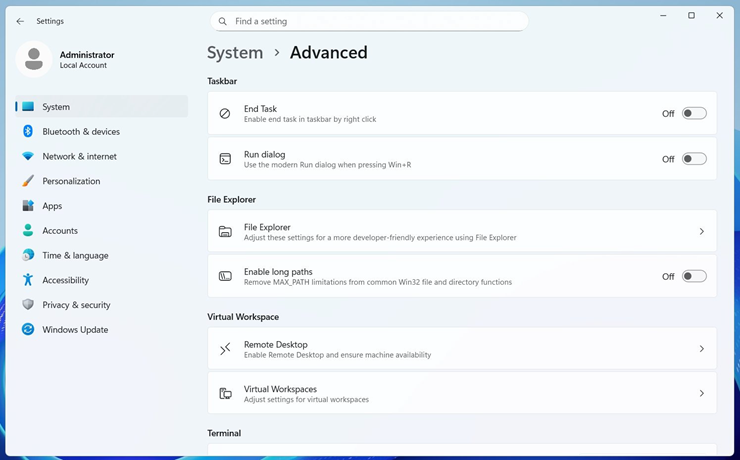Click the Windows Update sync icon
The width and height of the screenshot is (740, 460).
click(x=28, y=330)
